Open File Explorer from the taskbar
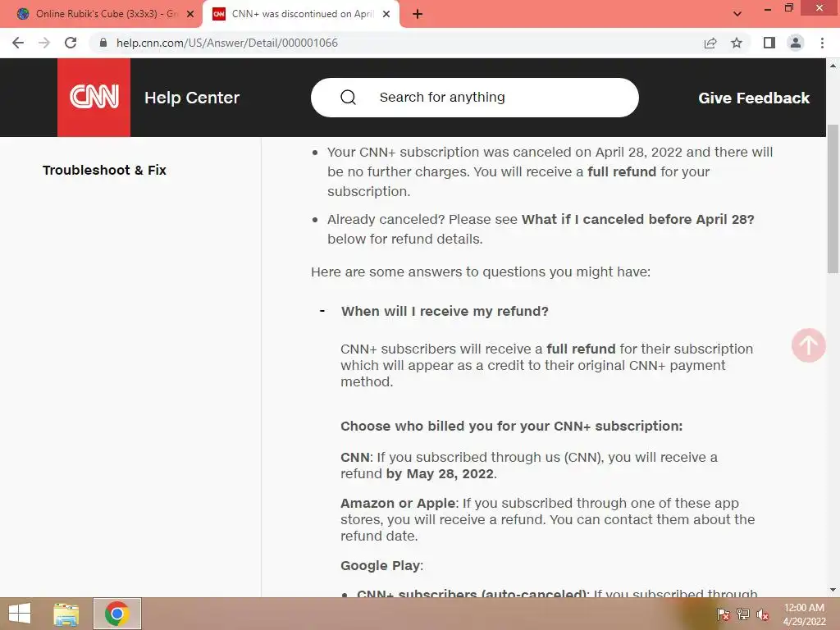Screen dimensions: 840x630 [66, 614]
